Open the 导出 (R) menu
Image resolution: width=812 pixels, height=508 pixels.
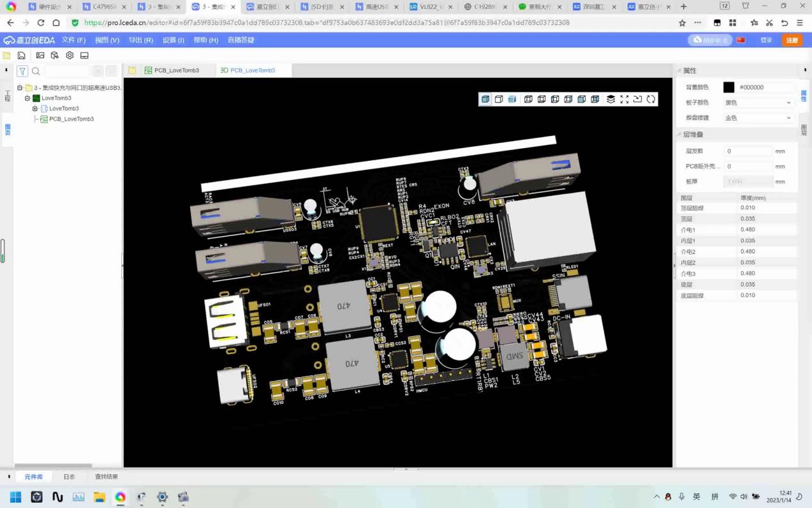tap(140, 40)
